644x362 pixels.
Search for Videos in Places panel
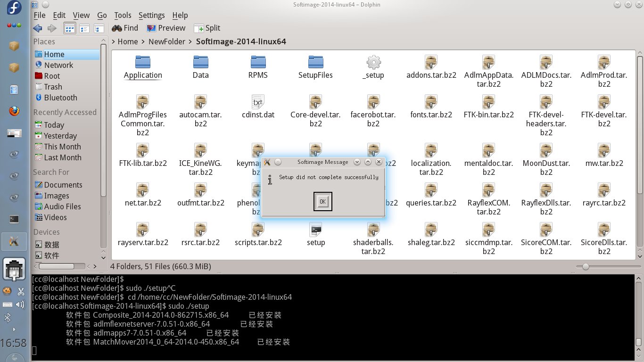coord(66,217)
